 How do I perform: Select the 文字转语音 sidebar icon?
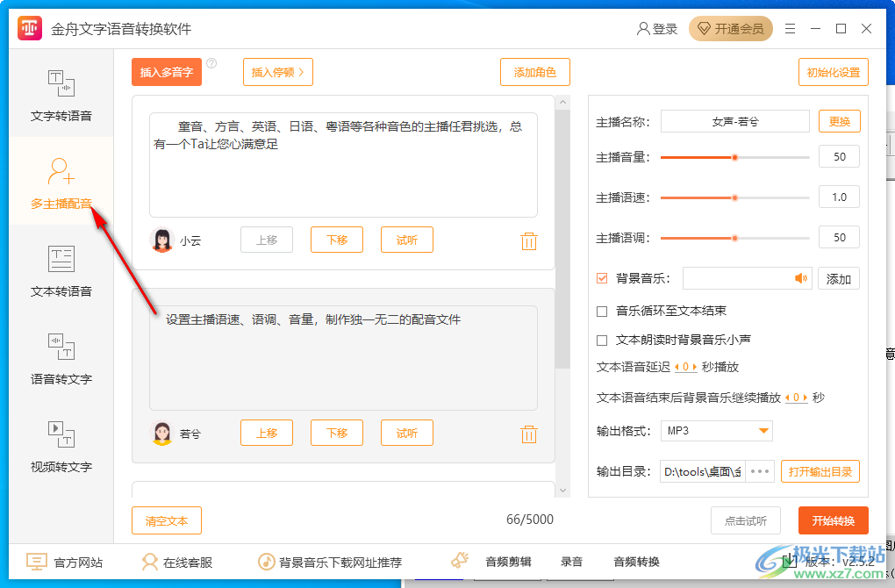click(x=61, y=95)
